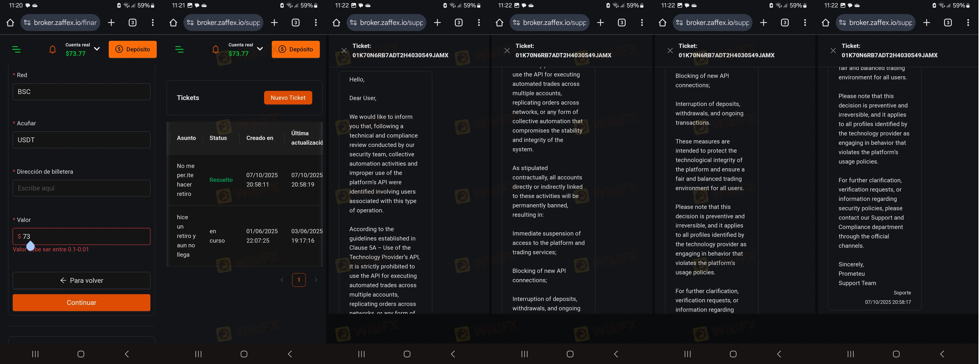Close the ticket view starting with 'Hello,'
Viewport: 980px width, 364px height.
[x=344, y=51]
